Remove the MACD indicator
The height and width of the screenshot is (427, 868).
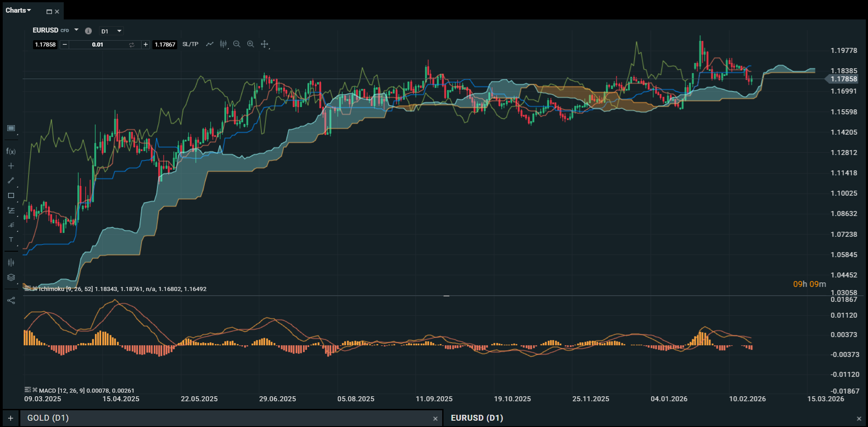(x=35, y=390)
